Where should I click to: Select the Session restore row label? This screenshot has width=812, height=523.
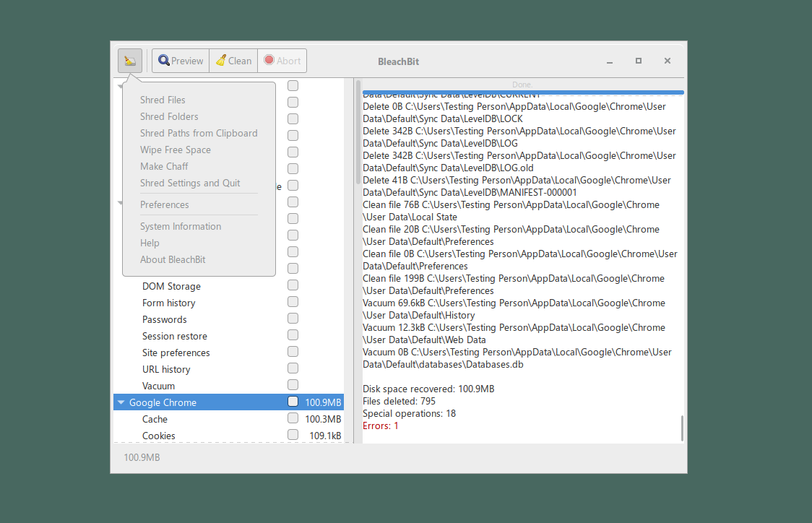[x=175, y=336]
